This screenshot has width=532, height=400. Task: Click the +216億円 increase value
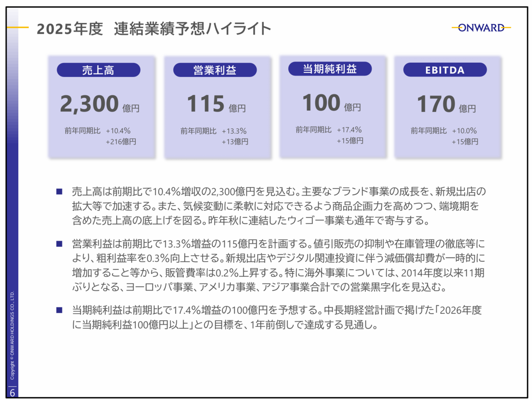click(x=121, y=142)
